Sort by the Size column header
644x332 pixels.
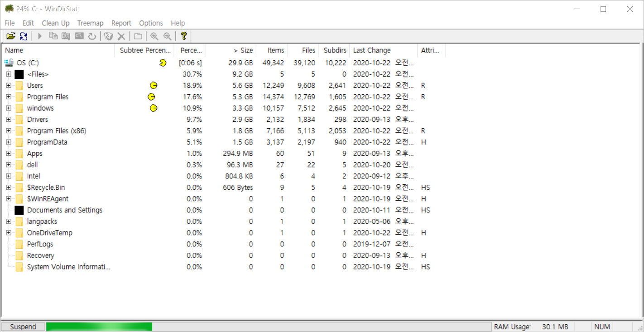(x=231, y=51)
